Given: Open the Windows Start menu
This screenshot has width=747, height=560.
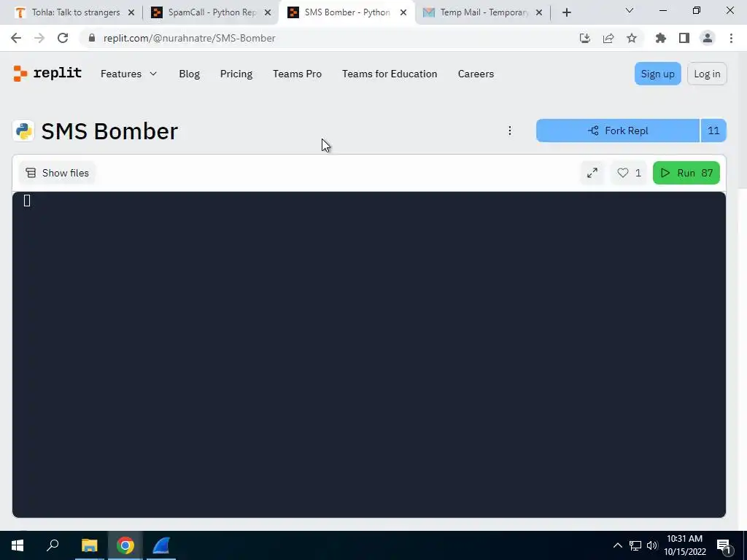Looking at the screenshot, I should tap(18, 545).
